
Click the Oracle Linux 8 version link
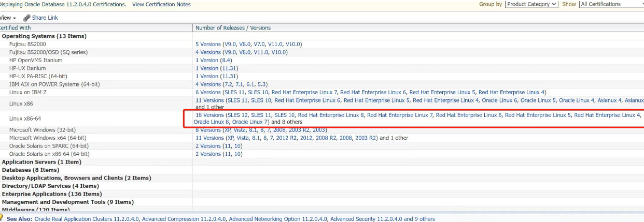[x=211, y=122]
